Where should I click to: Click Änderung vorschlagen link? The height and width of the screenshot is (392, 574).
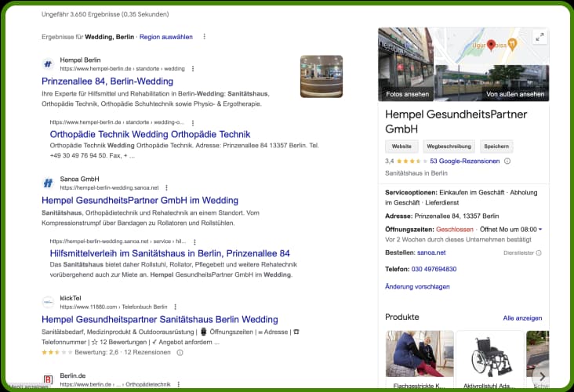coord(417,287)
